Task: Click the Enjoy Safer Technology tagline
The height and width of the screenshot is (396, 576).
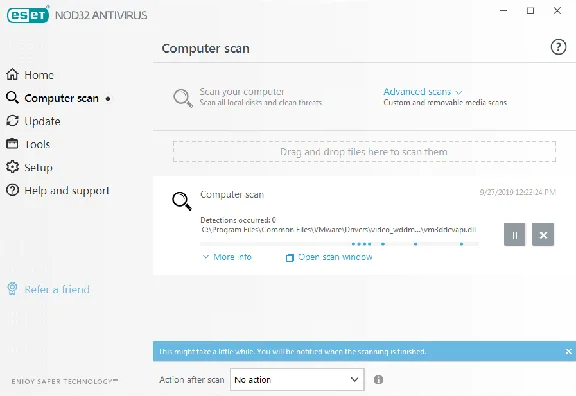Action: pyautogui.click(x=65, y=381)
